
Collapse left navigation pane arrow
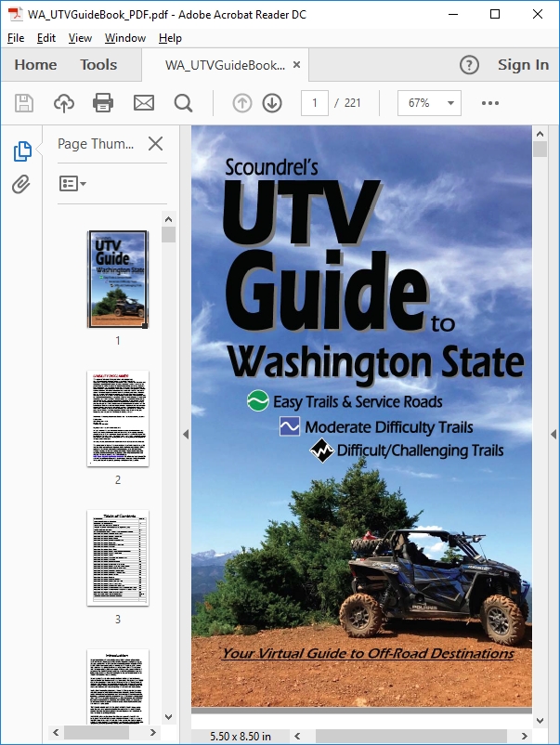[186, 434]
